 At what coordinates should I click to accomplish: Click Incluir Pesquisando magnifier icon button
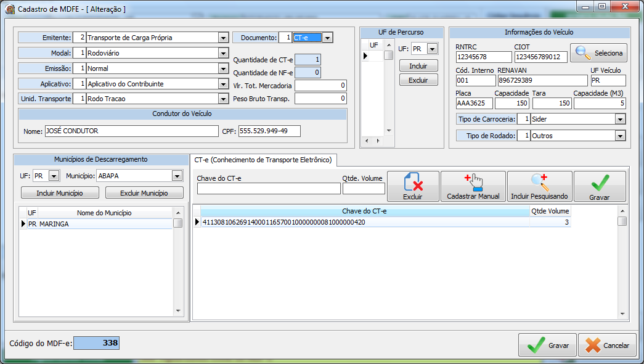pos(539,186)
